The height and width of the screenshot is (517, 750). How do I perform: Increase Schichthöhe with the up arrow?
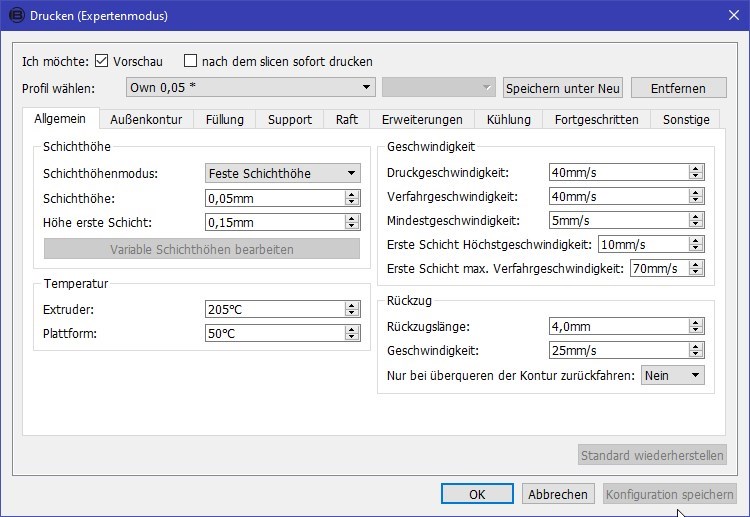point(352,194)
